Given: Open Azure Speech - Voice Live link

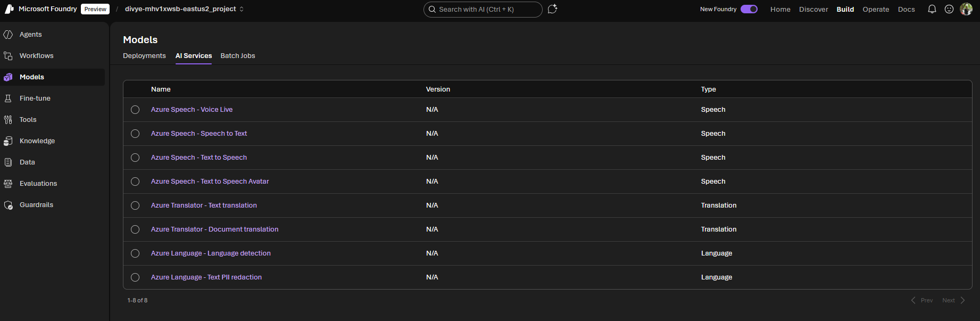Looking at the screenshot, I should (192, 110).
